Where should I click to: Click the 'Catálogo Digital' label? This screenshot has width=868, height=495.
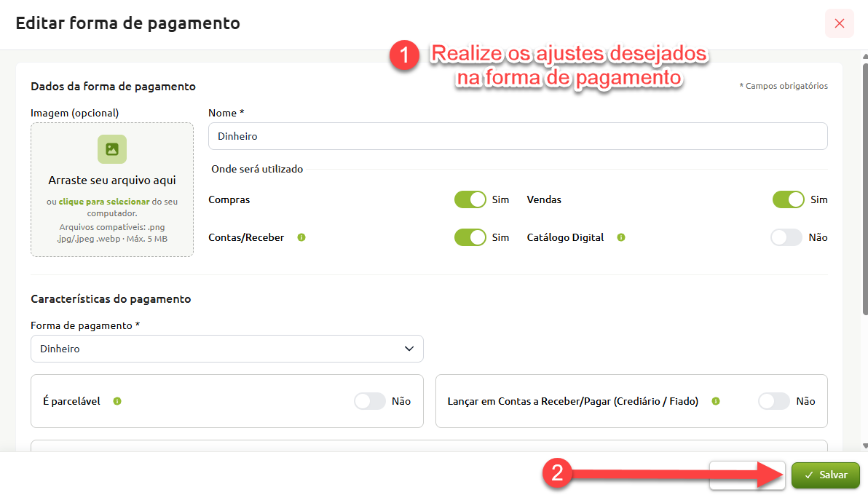coord(565,237)
